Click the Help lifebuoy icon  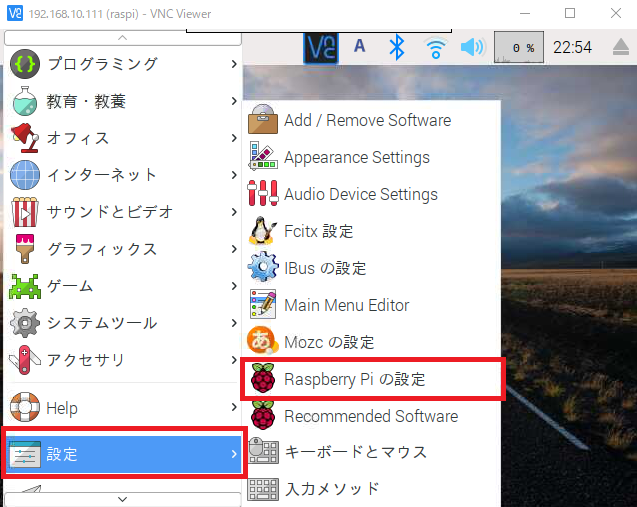[x=25, y=407]
